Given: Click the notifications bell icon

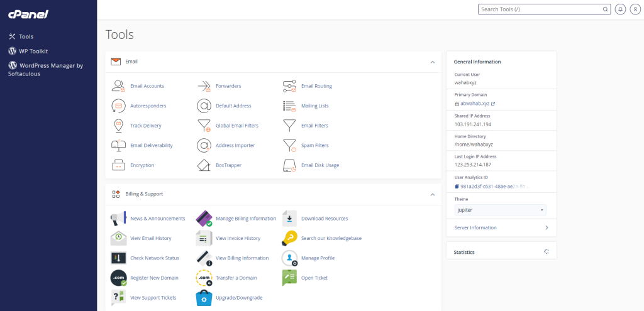Looking at the screenshot, I should coord(620,9).
